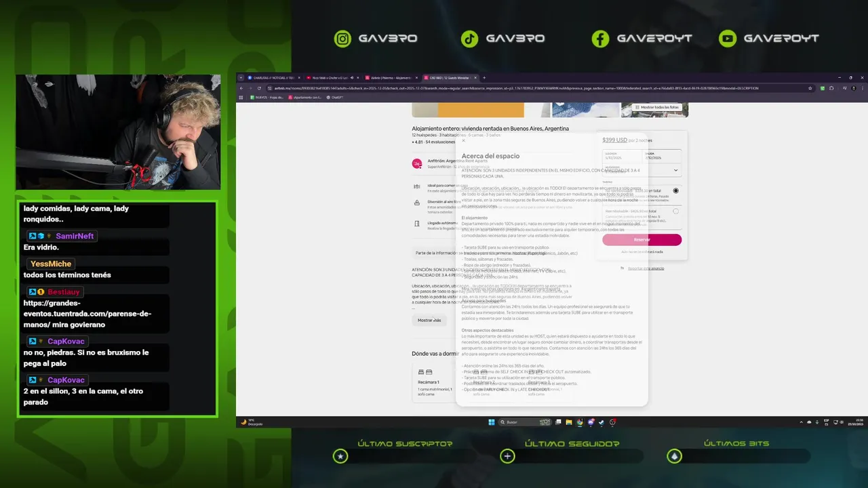
Task: Click the browser back arrow
Action: coord(241,88)
